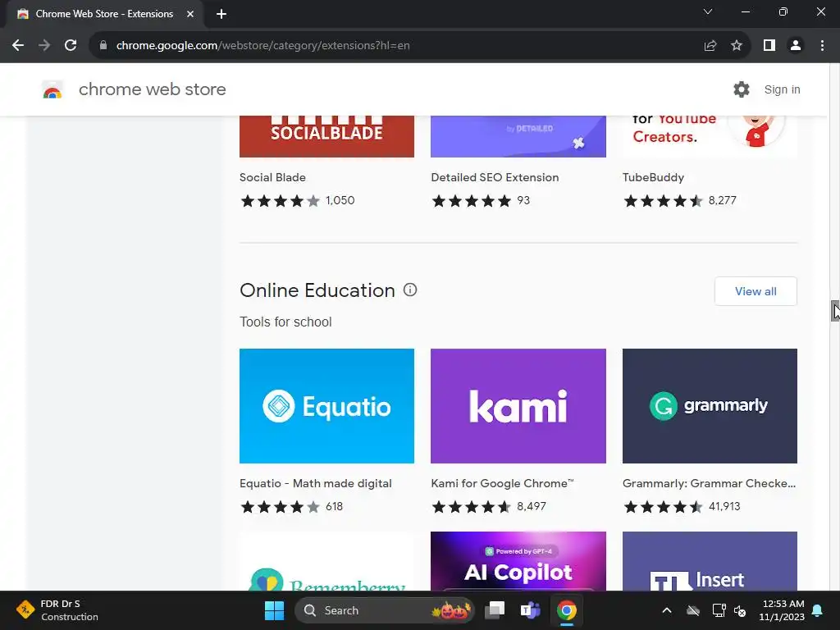Open the Grammarly extension tile
Viewport: 840px width, 630px height.
[x=710, y=406]
